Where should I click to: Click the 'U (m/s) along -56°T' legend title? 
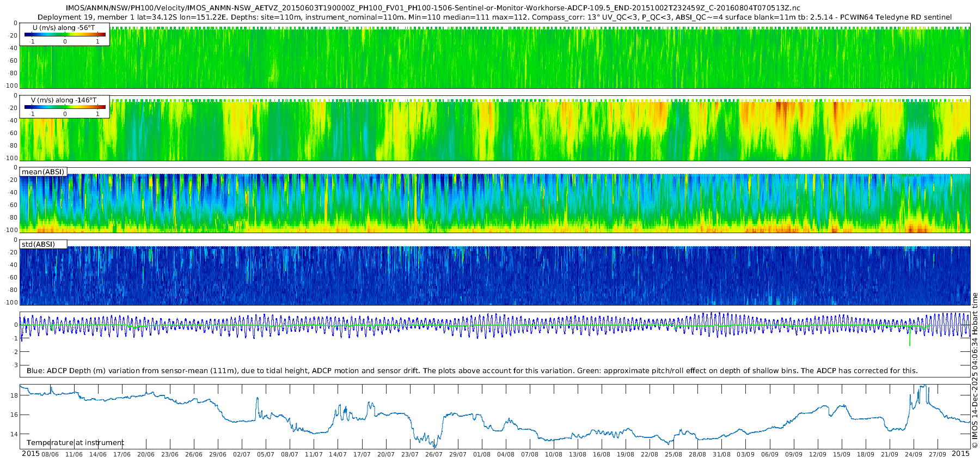(65, 28)
